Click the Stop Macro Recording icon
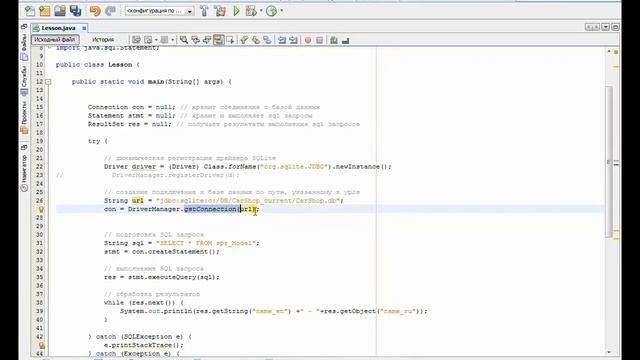This screenshot has height=360, width=640. [320, 40]
